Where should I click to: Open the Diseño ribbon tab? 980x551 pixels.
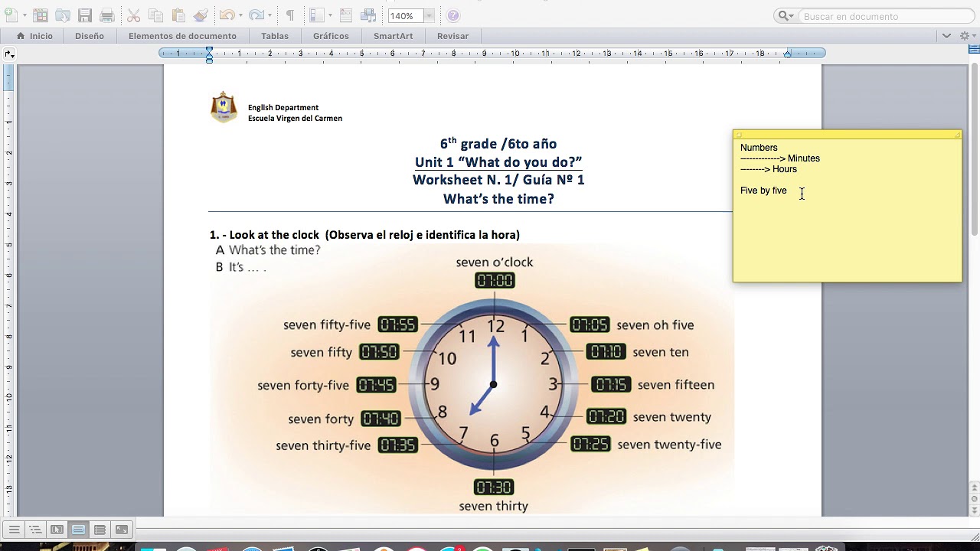(x=90, y=36)
